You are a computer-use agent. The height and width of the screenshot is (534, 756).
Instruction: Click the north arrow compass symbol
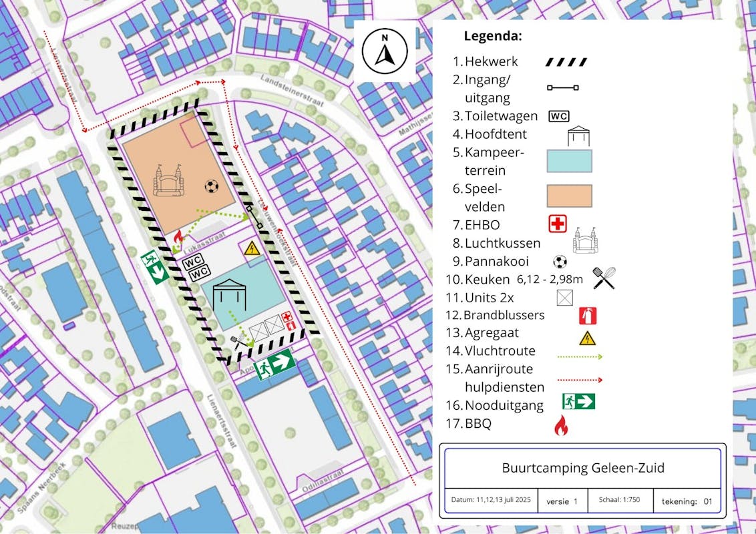click(x=385, y=51)
